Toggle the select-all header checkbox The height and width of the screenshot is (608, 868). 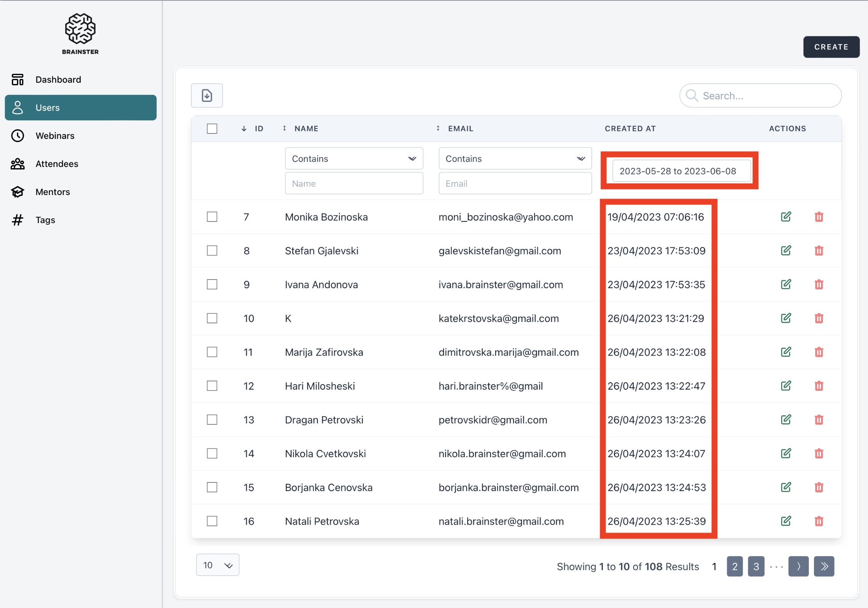coord(212,129)
